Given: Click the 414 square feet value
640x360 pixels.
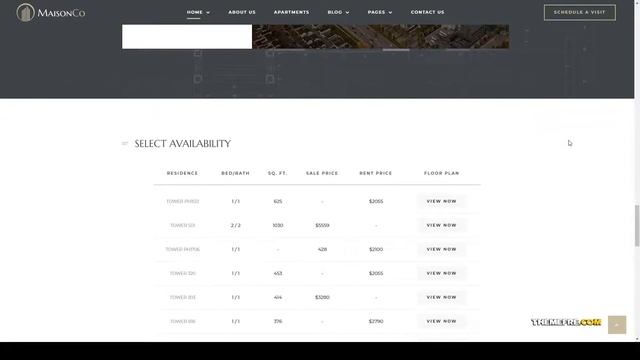Looking at the screenshot, I should point(278,297).
